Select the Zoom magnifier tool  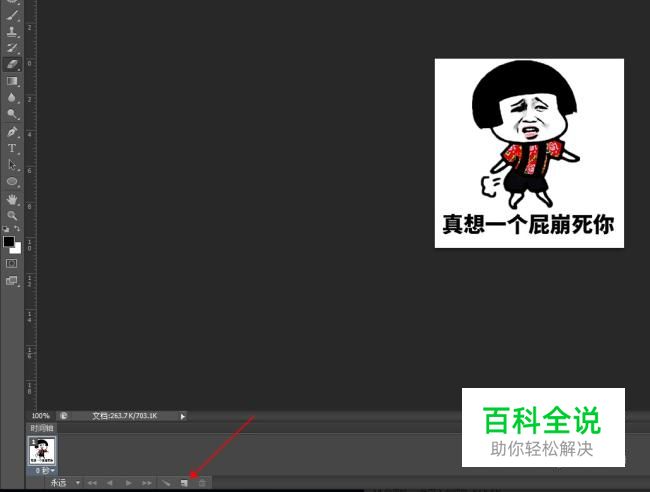click(x=12, y=216)
